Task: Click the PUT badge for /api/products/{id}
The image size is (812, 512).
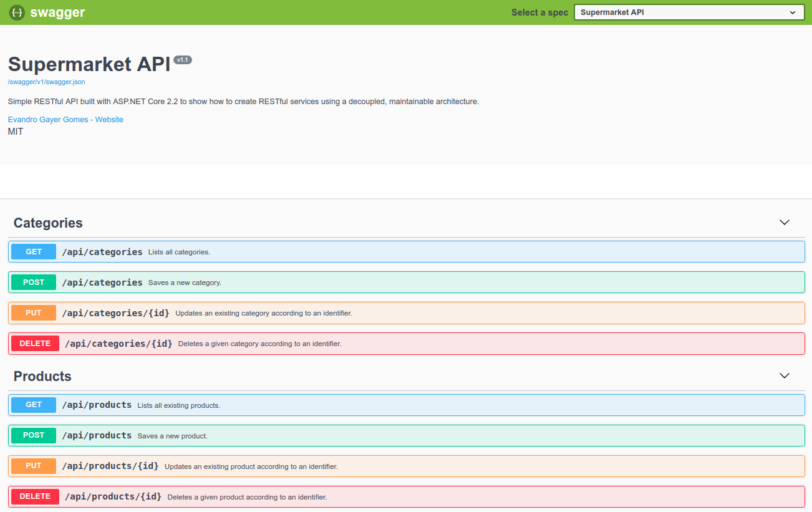Action: point(34,466)
